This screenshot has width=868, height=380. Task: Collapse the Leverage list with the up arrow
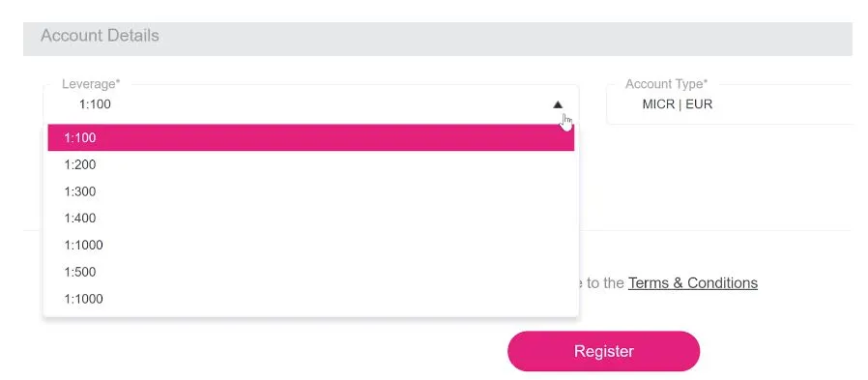[558, 104]
